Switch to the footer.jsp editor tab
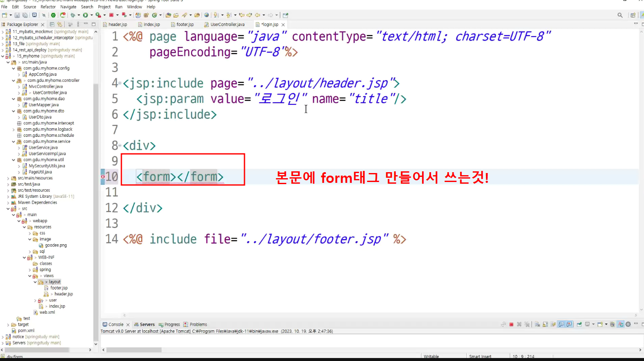 coord(182,25)
